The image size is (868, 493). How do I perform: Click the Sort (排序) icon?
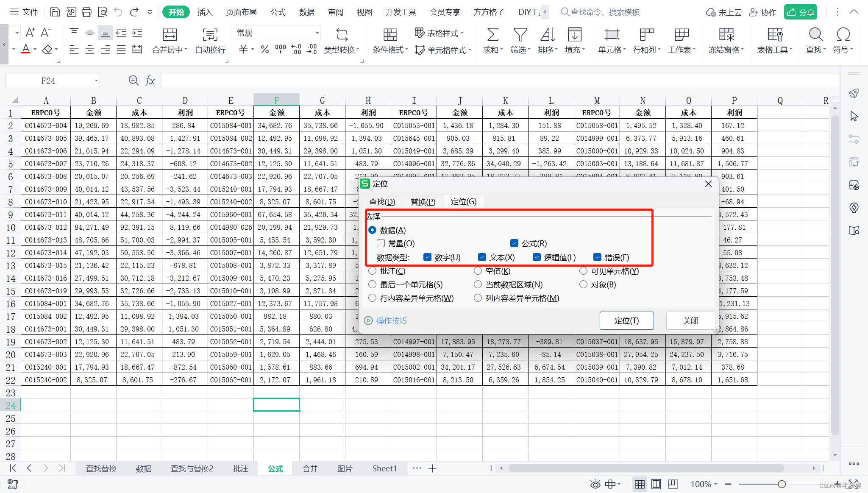[x=547, y=35]
